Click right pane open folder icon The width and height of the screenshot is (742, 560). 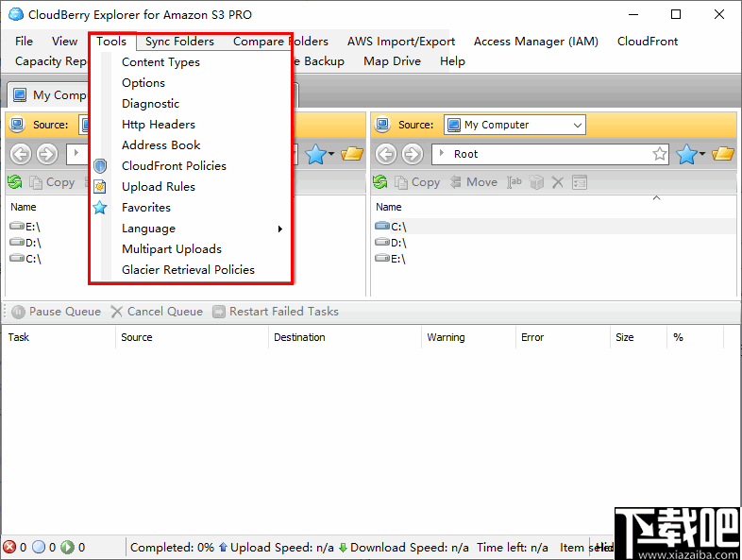pos(722,154)
